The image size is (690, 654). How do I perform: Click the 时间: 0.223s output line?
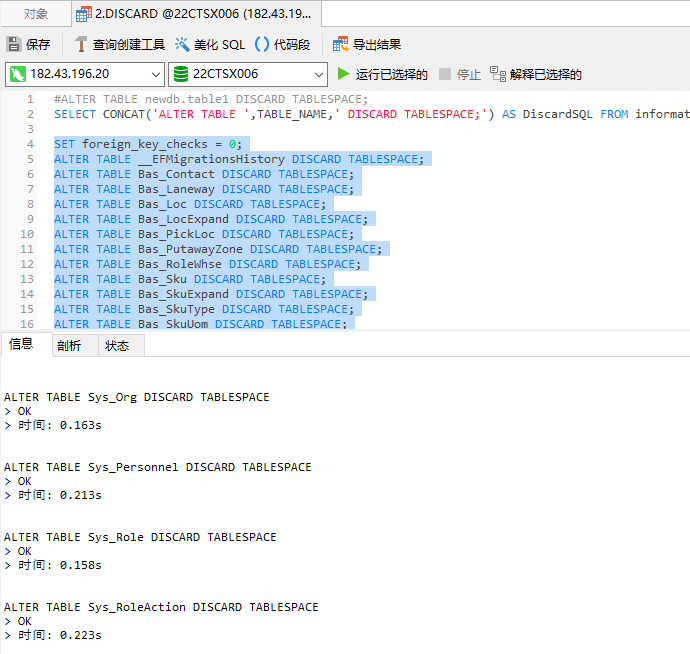(x=53, y=635)
